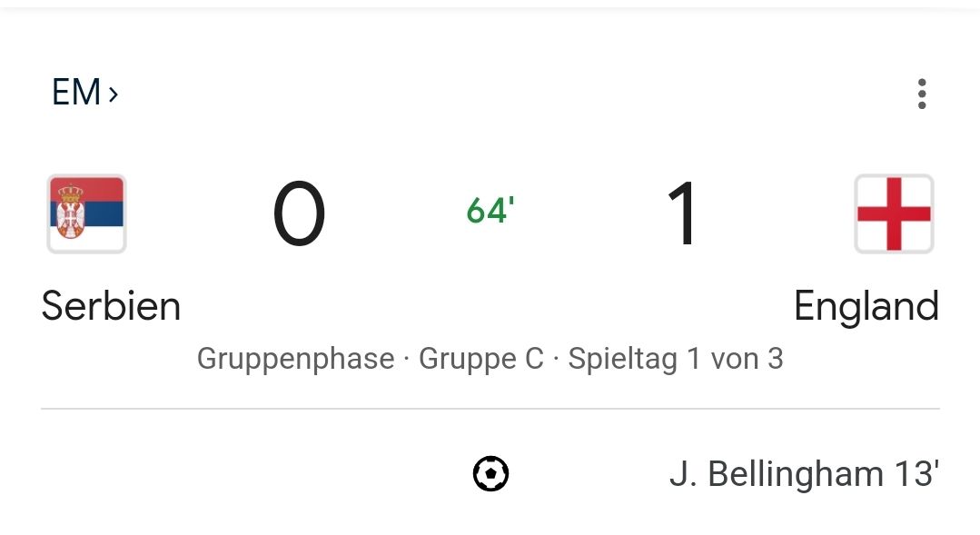The height and width of the screenshot is (535, 980).
Task: Click the Gruppenphase label
Action: [296, 359]
